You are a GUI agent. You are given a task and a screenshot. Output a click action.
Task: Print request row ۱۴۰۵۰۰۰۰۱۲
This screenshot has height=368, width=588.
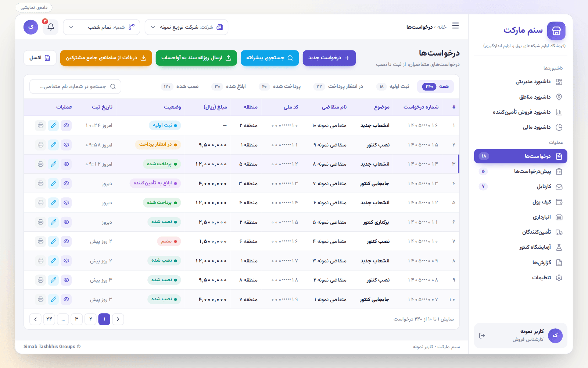tap(41, 203)
